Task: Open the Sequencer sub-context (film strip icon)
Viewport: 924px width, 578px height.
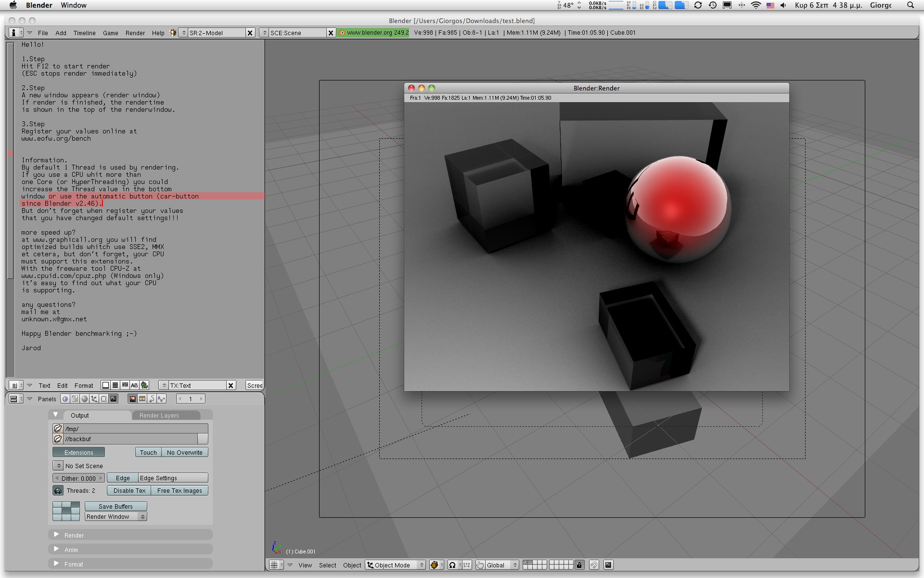Action: 142,399
